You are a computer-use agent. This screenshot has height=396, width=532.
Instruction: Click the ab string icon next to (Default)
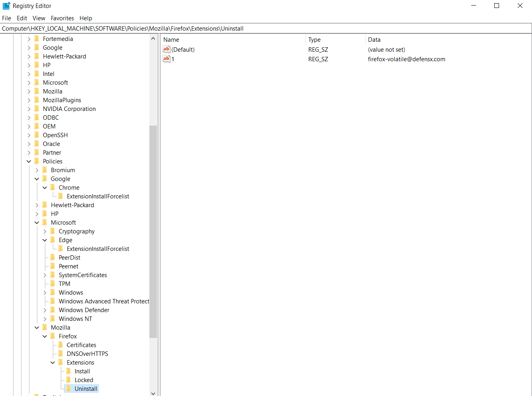point(166,49)
